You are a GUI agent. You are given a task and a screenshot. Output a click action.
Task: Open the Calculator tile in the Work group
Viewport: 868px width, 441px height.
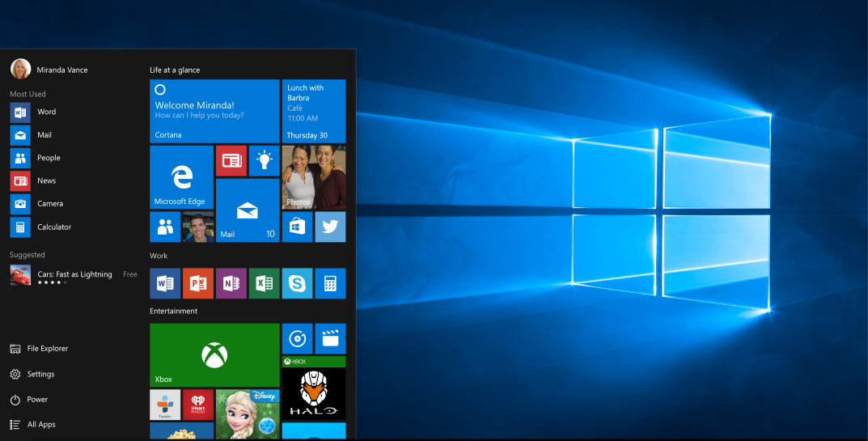click(x=331, y=284)
